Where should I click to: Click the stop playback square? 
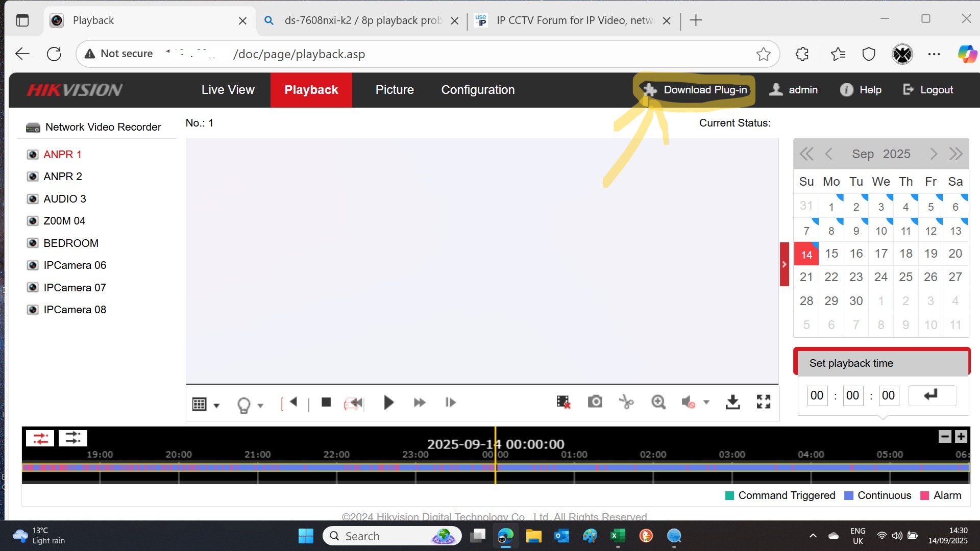click(x=326, y=402)
